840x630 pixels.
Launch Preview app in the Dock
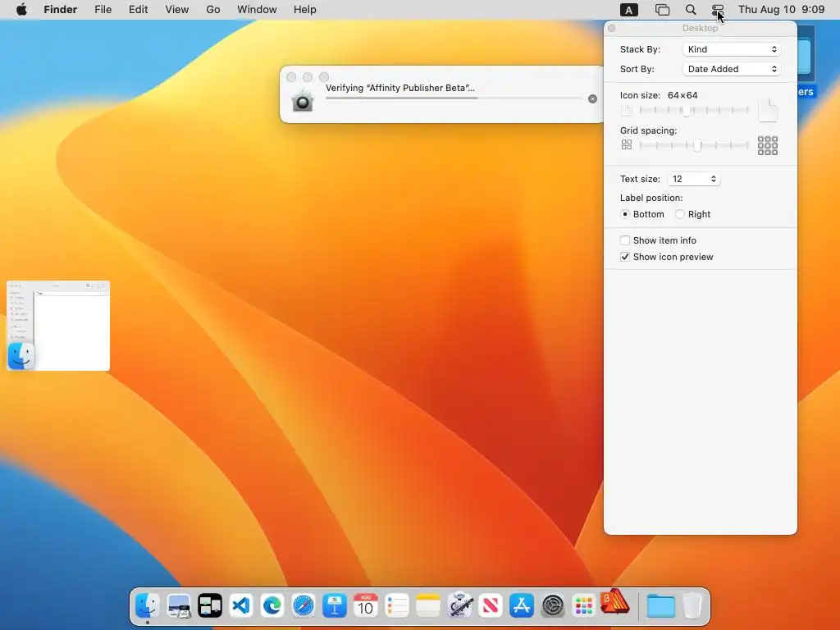[x=178, y=606]
